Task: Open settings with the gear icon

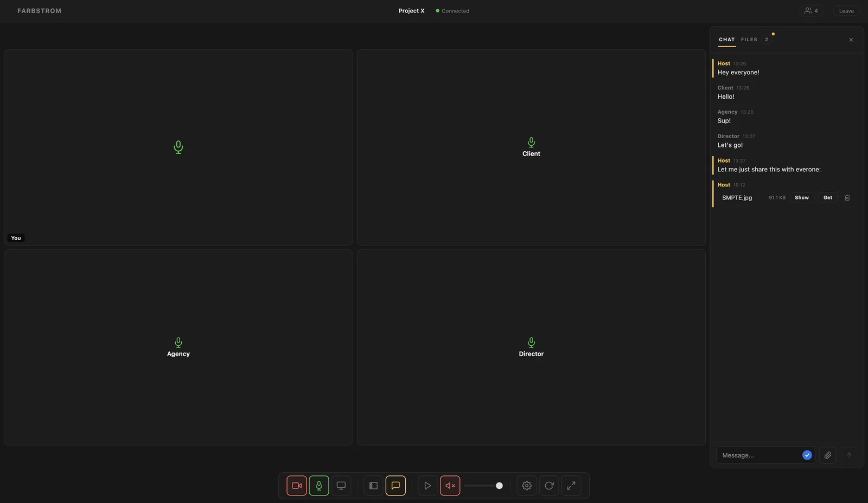Action: pos(527,486)
